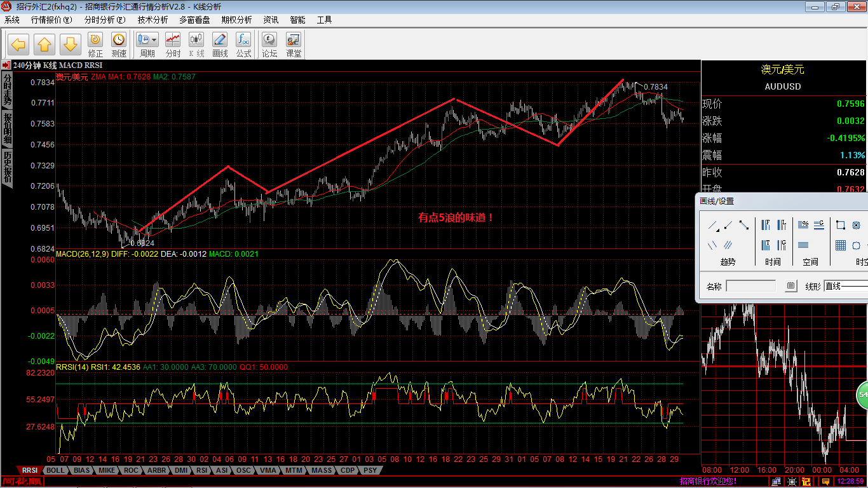The width and height of the screenshot is (868, 488).
Task: Select the parallel channel lines tool
Action: (x=712, y=245)
